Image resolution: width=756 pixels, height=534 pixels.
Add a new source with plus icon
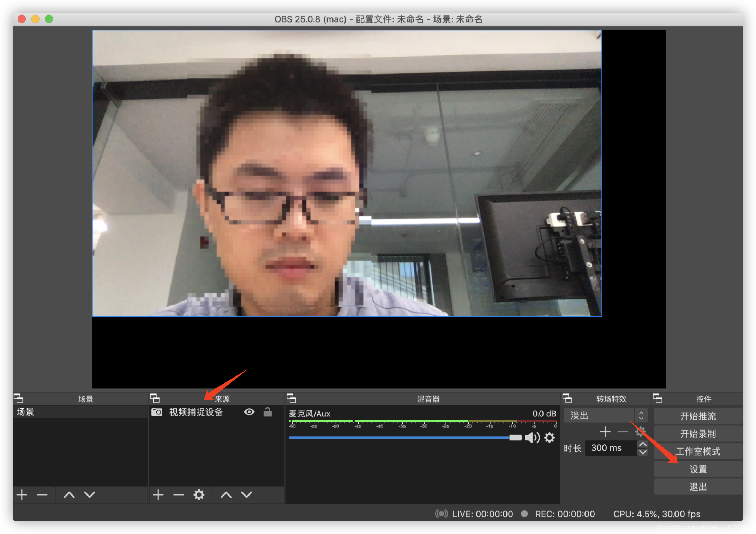[x=158, y=495]
